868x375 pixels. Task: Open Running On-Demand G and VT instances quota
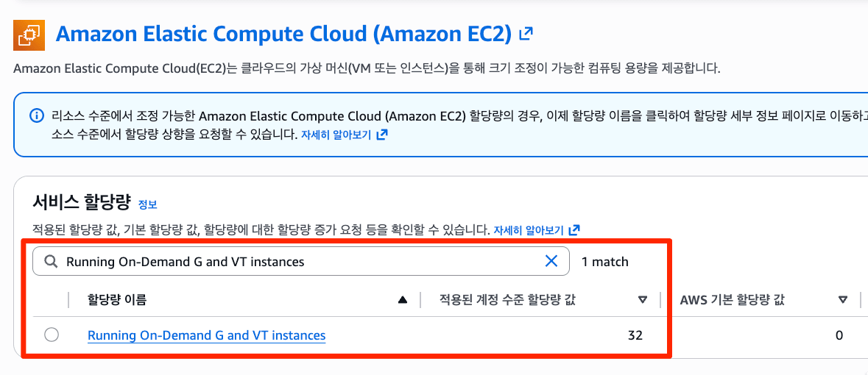(x=206, y=335)
